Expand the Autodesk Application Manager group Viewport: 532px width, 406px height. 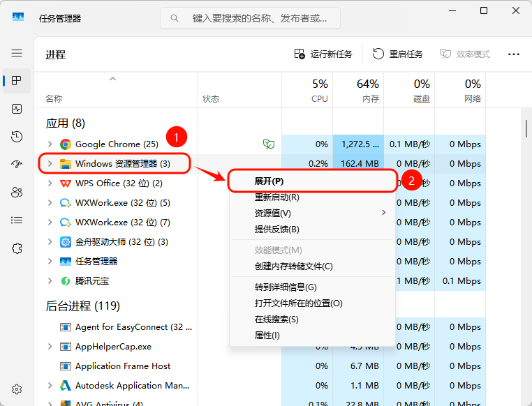coord(50,386)
